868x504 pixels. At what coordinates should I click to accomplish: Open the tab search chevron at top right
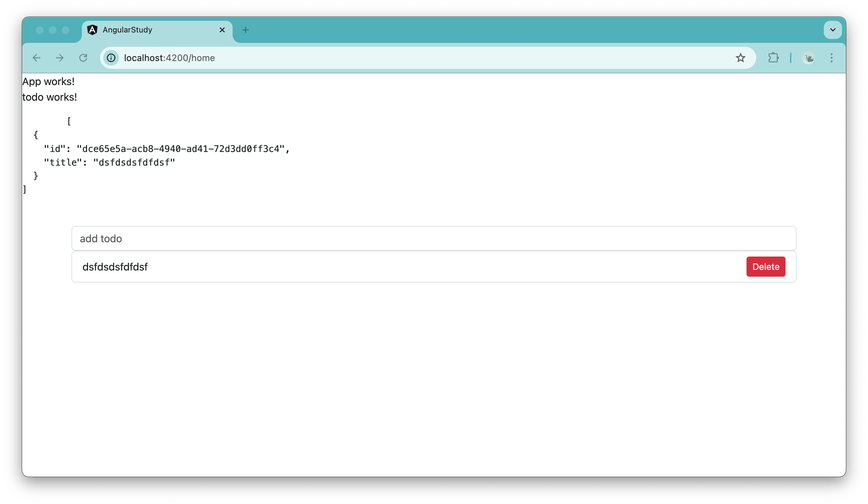click(x=833, y=30)
